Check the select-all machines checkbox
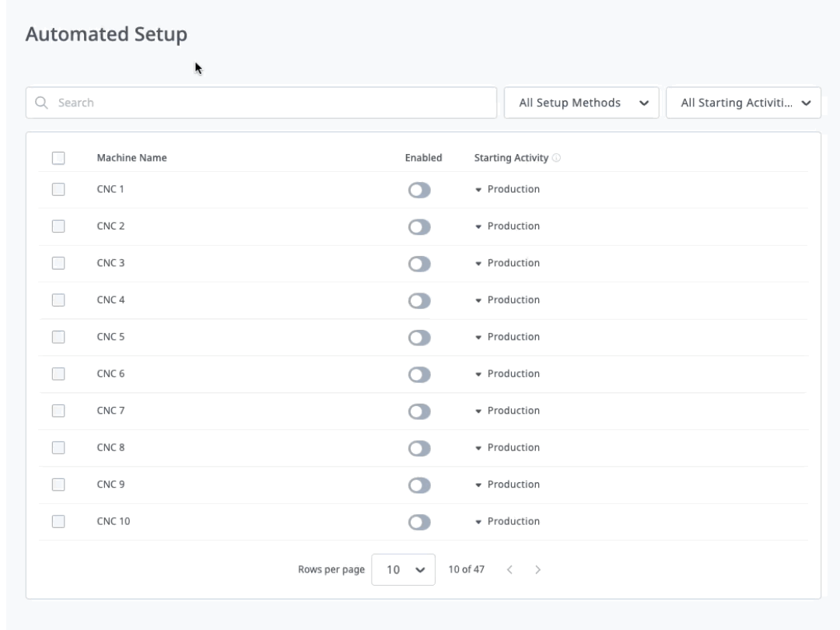The width and height of the screenshot is (840, 630). click(58, 157)
